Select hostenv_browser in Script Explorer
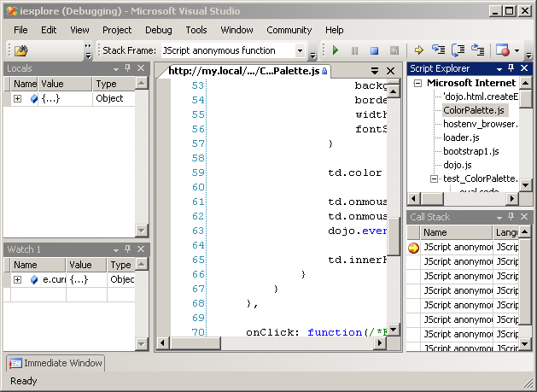 (x=480, y=124)
